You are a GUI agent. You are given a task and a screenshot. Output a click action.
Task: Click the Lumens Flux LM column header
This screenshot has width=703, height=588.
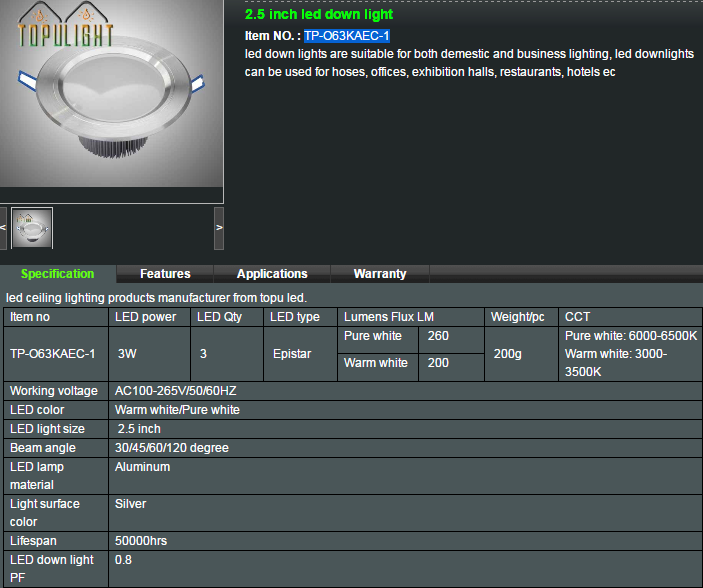tap(389, 317)
